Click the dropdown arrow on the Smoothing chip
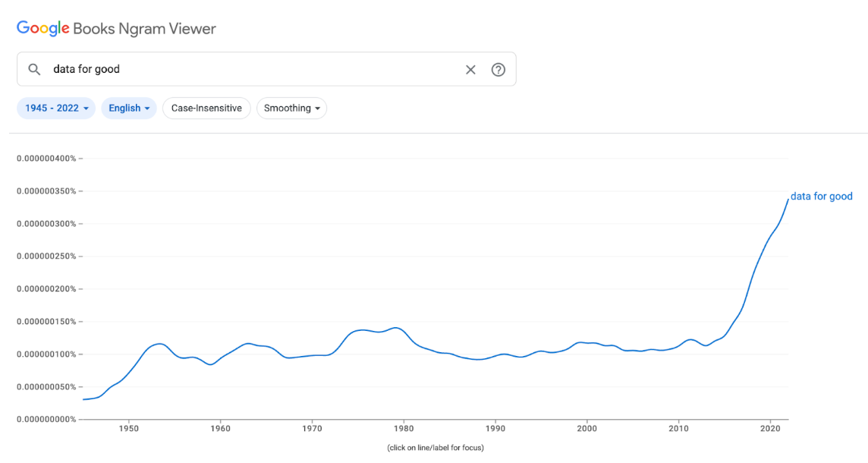The width and height of the screenshot is (868, 463). 318,108
